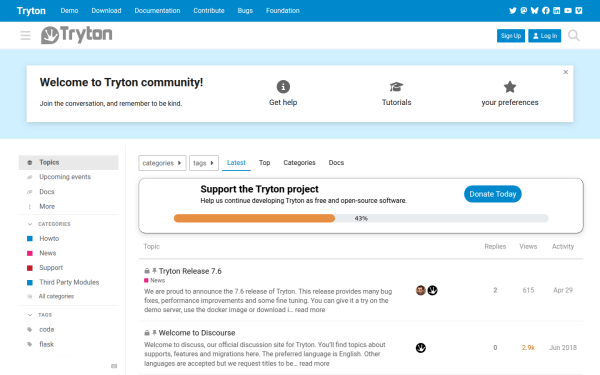Dismiss the welcome banner with X

pyautogui.click(x=566, y=72)
